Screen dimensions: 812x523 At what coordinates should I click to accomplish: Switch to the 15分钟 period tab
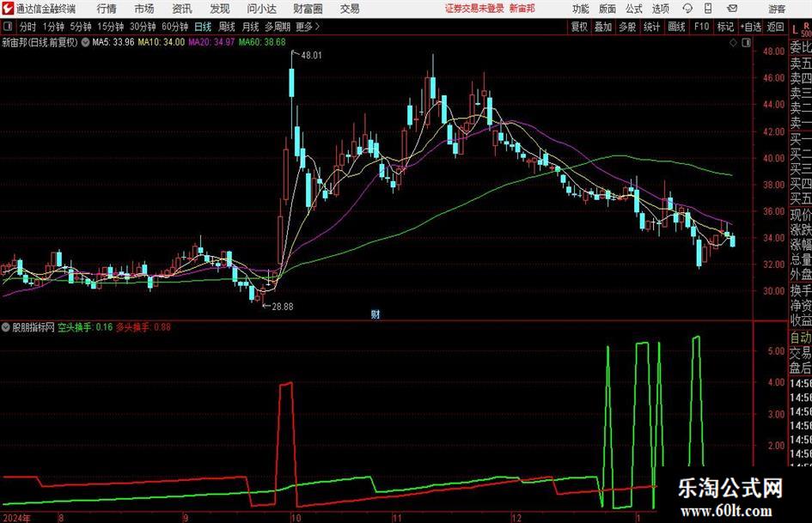coord(110,27)
